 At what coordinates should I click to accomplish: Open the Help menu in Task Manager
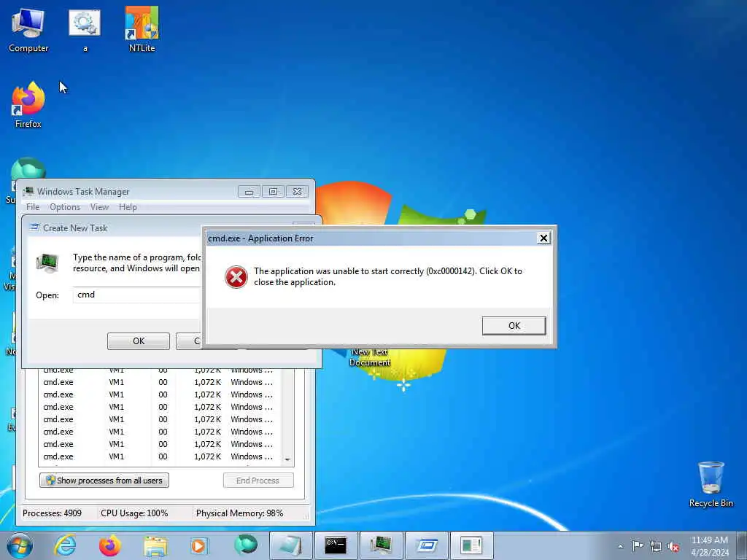(x=128, y=207)
